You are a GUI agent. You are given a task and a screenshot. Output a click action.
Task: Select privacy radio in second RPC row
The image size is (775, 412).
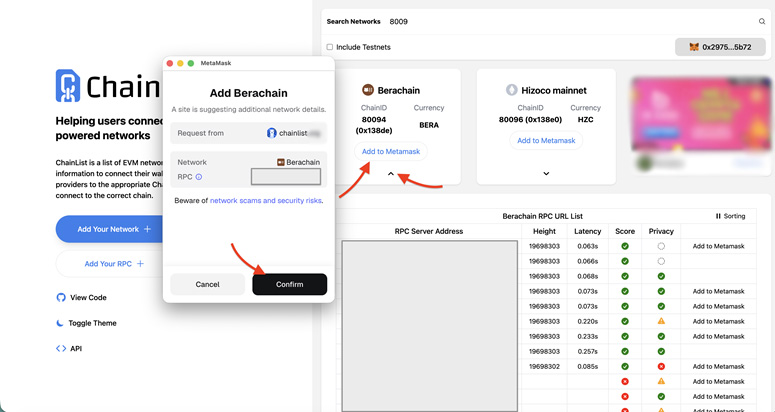661,261
